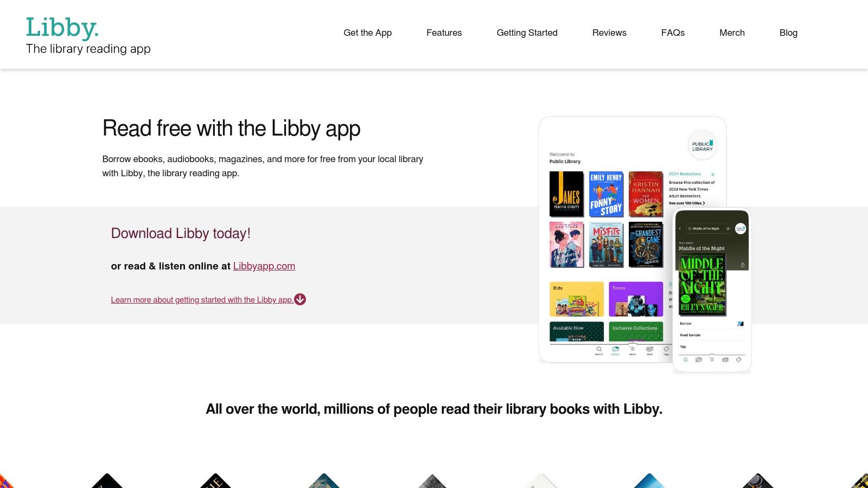
Task: Clear the Middle of the Night search query
Action: pos(728,228)
